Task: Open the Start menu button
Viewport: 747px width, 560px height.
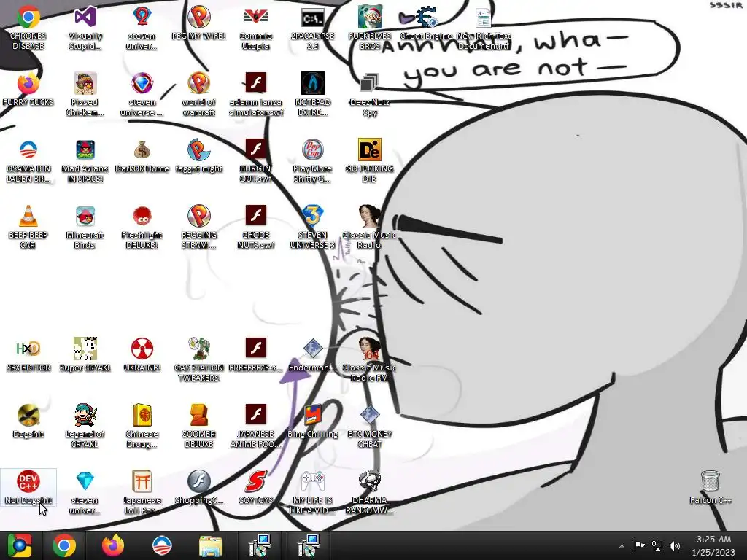Action: tap(20, 545)
